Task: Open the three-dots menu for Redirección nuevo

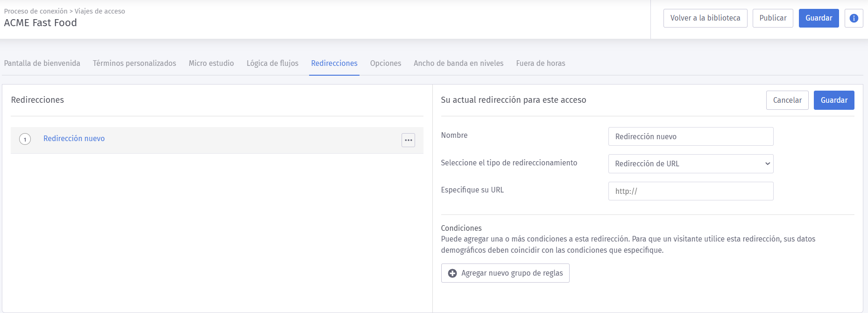Action: click(408, 140)
